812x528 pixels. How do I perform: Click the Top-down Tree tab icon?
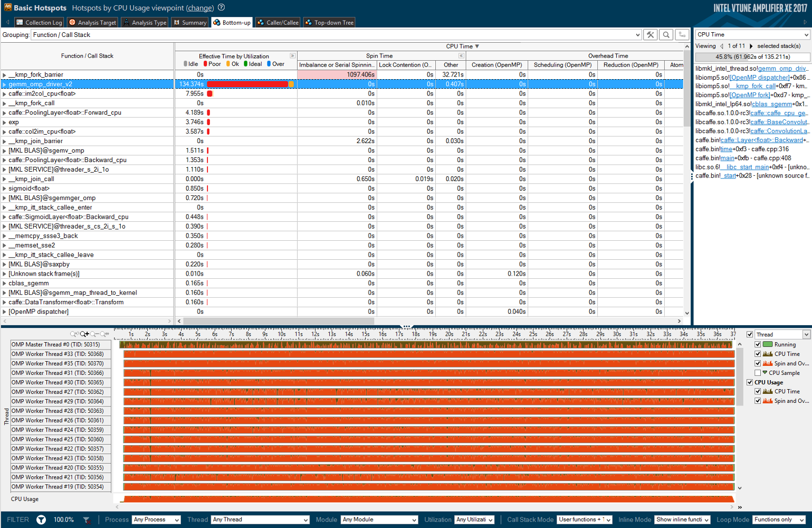click(x=309, y=22)
